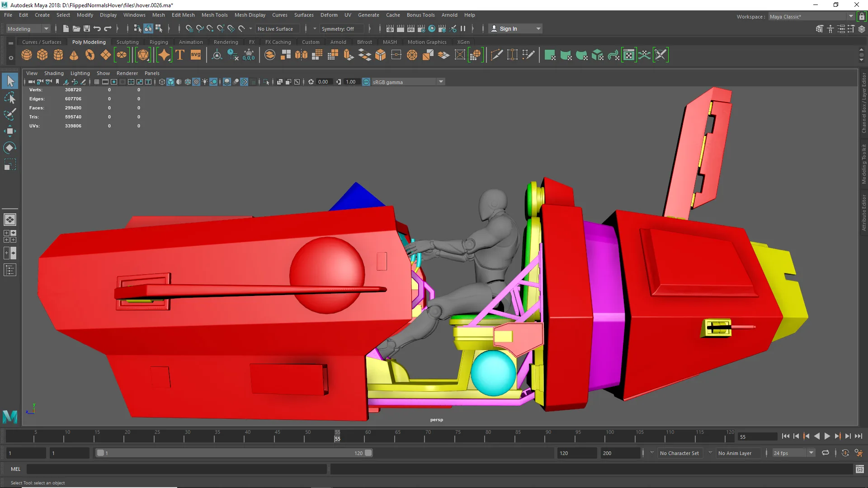Enable snap to grids in the status line
The height and width of the screenshot is (488, 868).
[x=189, y=28]
